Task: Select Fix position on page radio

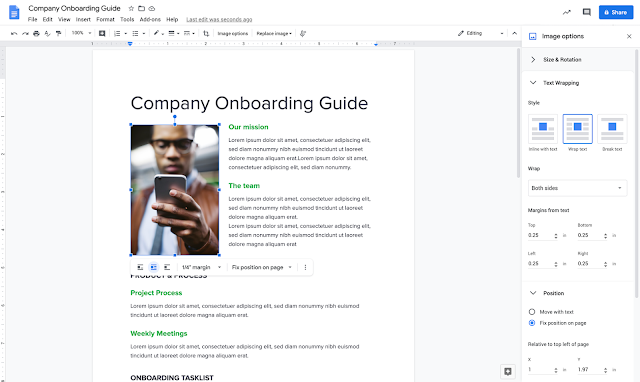Action: tap(532, 323)
